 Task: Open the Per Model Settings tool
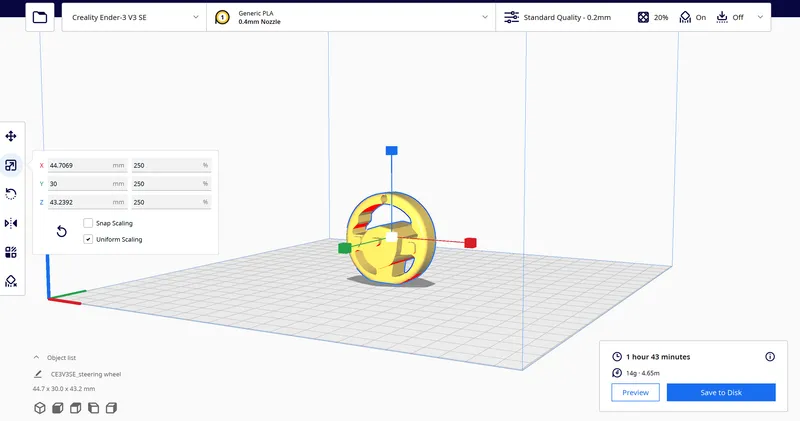[11, 252]
